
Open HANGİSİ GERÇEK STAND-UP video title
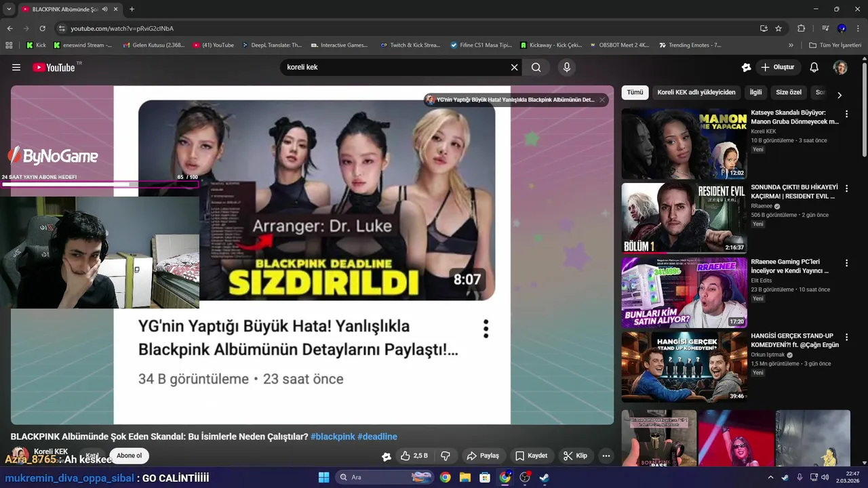click(x=795, y=340)
